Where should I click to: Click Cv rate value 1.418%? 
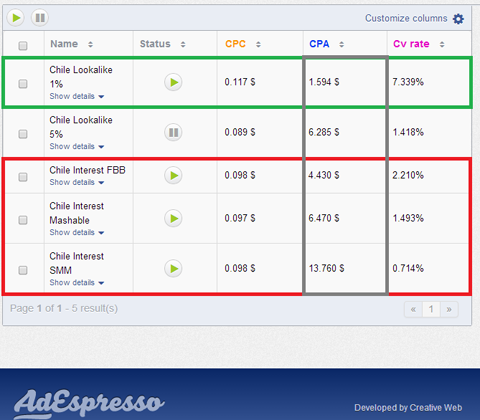pyautogui.click(x=408, y=132)
